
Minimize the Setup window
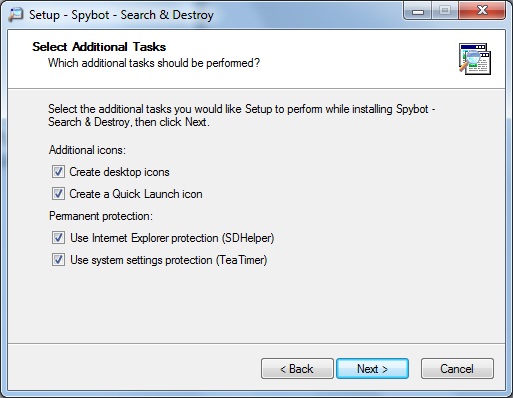pos(418,11)
